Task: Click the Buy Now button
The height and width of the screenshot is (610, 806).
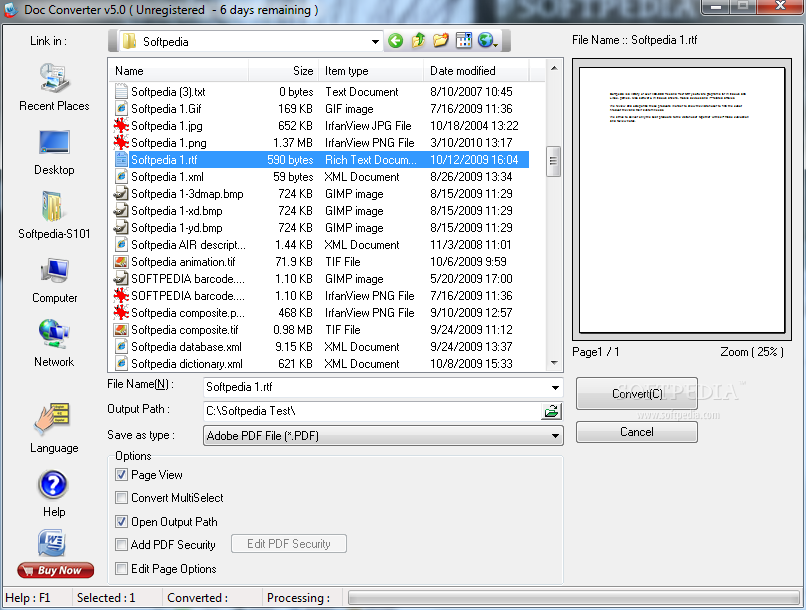Action: (x=56, y=570)
